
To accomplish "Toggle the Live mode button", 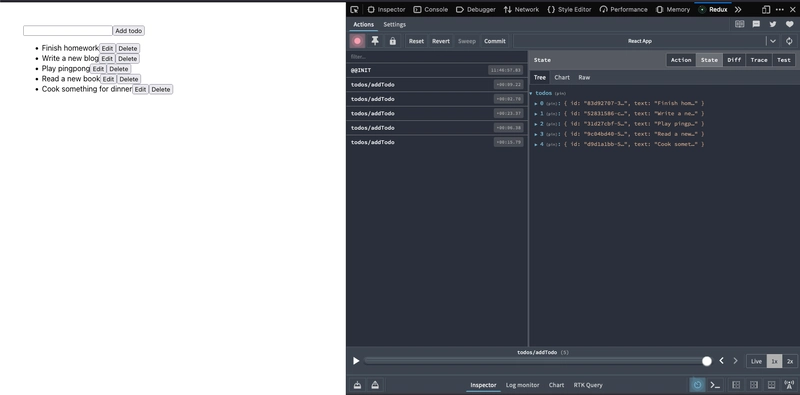I will coord(756,361).
